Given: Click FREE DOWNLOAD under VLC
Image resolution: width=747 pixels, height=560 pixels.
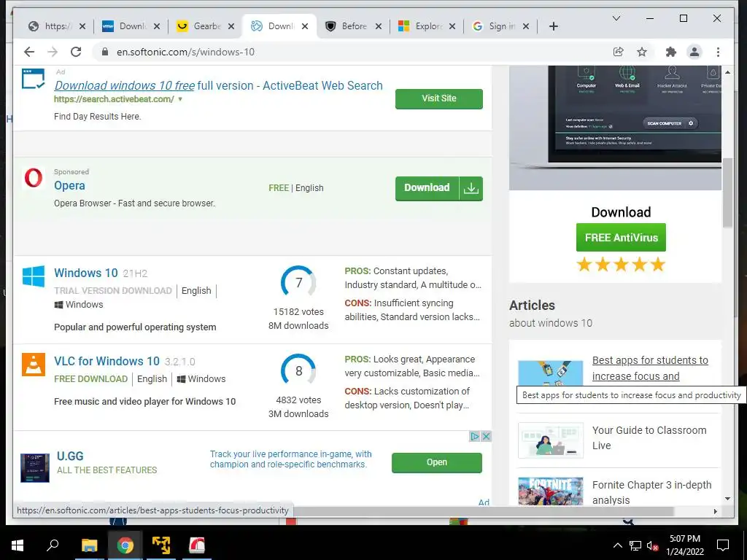Looking at the screenshot, I should [x=91, y=379].
